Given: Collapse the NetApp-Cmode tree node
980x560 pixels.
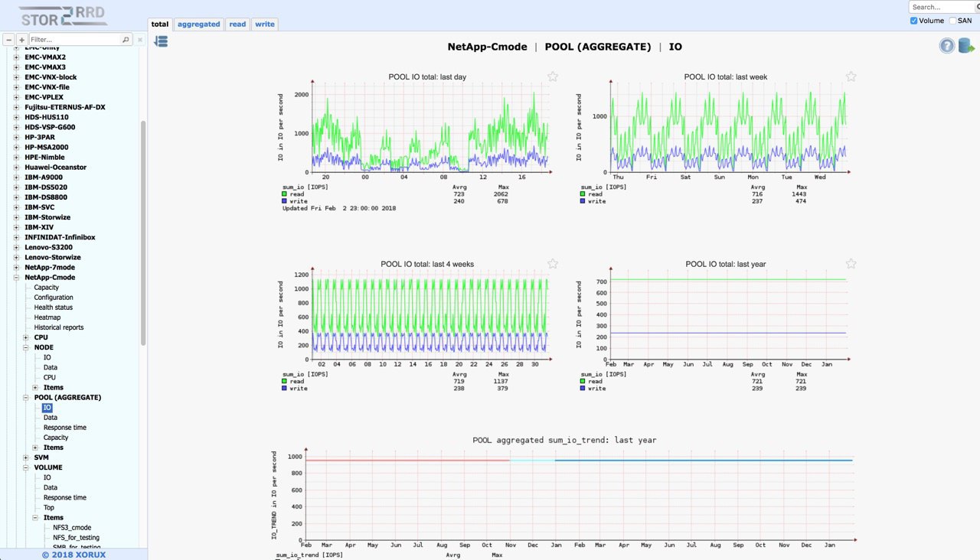Looking at the screenshot, I should pos(17,278).
